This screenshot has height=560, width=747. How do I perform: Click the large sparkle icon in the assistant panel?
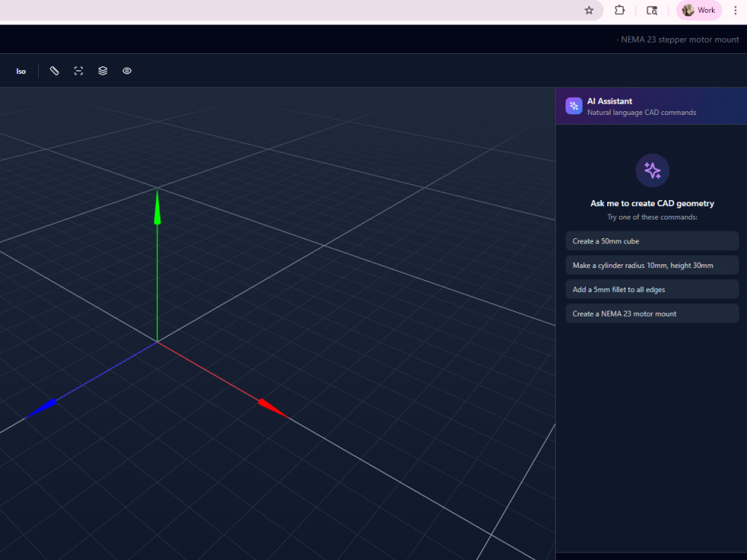click(652, 170)
